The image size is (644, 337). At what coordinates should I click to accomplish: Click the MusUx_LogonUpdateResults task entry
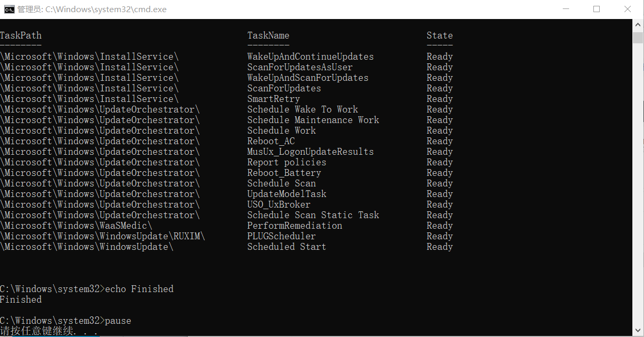coord(310,152)
